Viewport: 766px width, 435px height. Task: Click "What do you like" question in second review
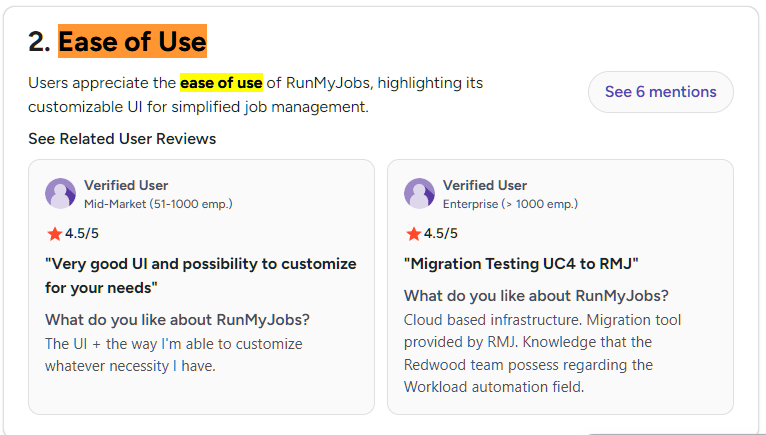[536, 296]
